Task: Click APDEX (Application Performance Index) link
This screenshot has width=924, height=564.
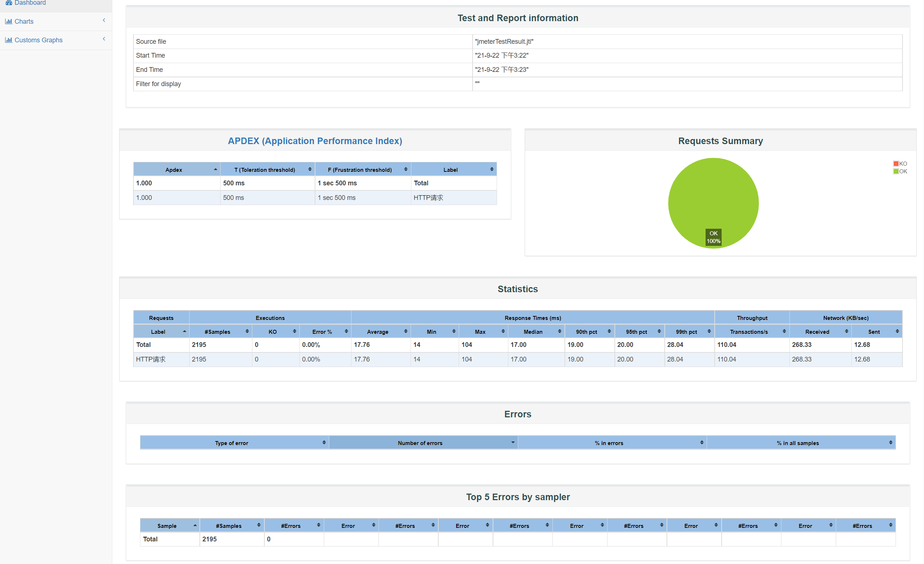Action: pos(315,141)
